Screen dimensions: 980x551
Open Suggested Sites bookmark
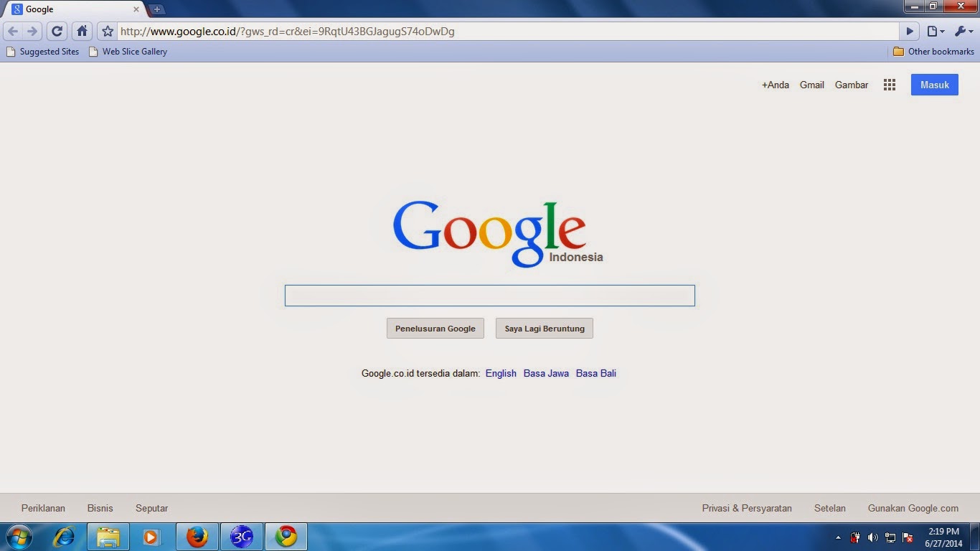(42, 52)
